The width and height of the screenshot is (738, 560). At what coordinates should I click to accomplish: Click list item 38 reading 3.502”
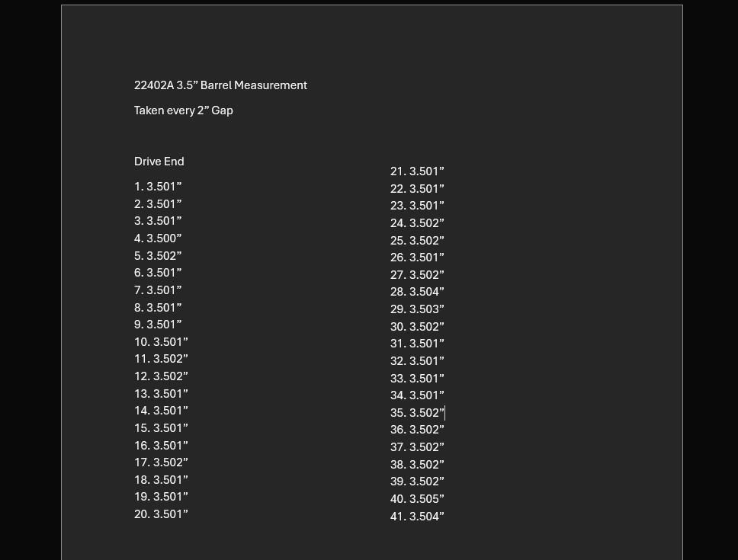pyautogui.click(x=417, y=465)
